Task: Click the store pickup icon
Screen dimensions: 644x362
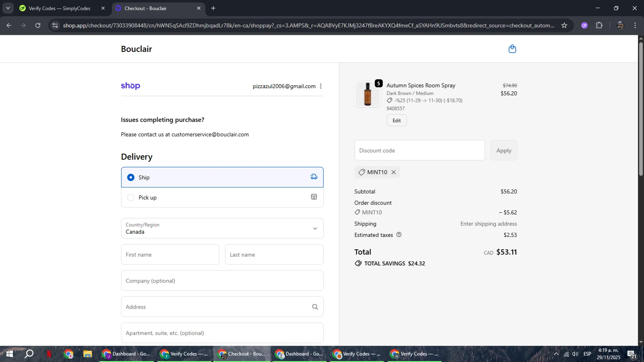Action: pyautogui.click(x=314, y=197)
